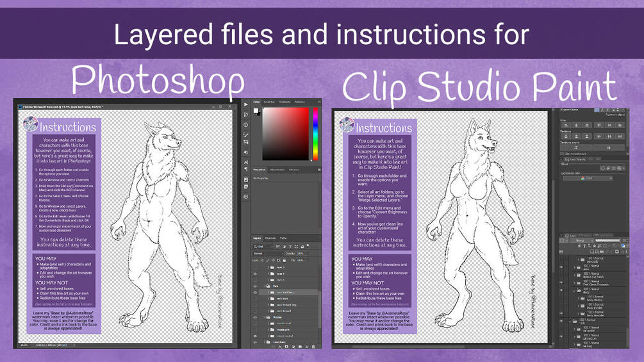Click foreground color swatch in Photoshop Color panel

pyautogui.click(x=256, y=110)
